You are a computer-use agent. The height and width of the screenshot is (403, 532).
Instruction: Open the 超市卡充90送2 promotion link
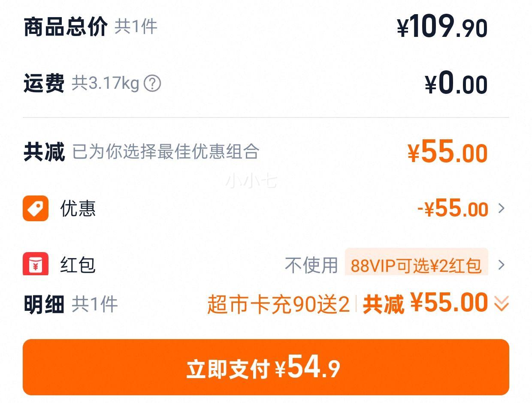click(278, 304)
